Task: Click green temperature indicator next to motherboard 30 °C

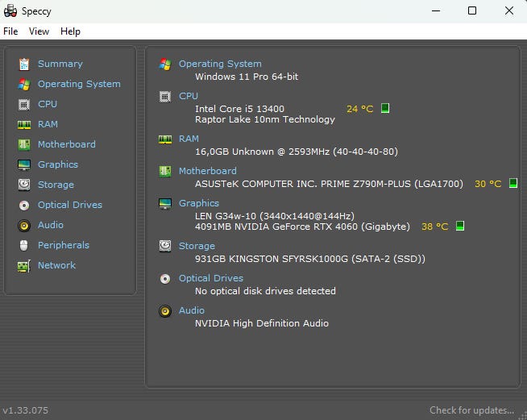Action: pos(512,183)
